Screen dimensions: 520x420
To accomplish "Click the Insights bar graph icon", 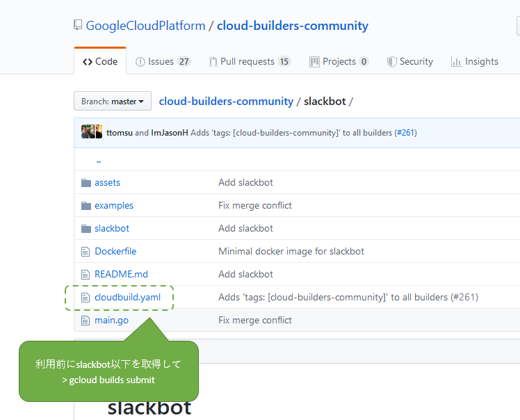I will [x=456, y=62].
